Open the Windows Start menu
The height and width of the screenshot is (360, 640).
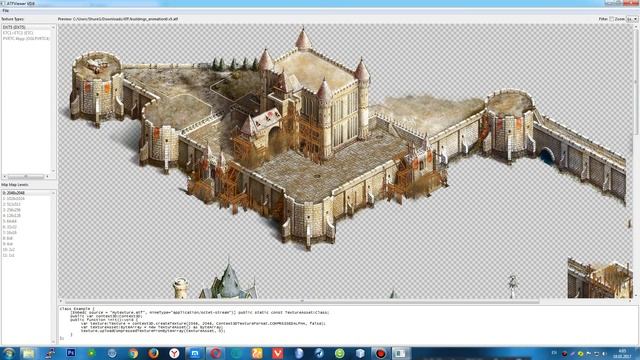[9, 353]
